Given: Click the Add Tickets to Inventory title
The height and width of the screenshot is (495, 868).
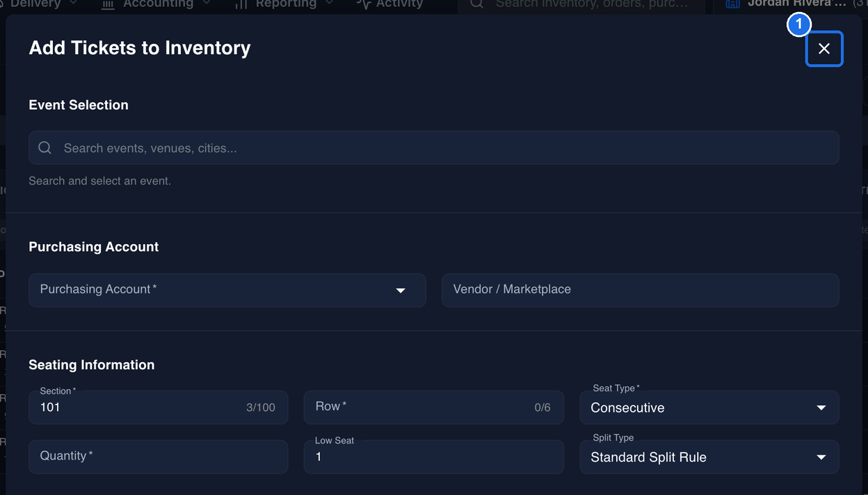Looking at the screenshot, I should point(140,48).
